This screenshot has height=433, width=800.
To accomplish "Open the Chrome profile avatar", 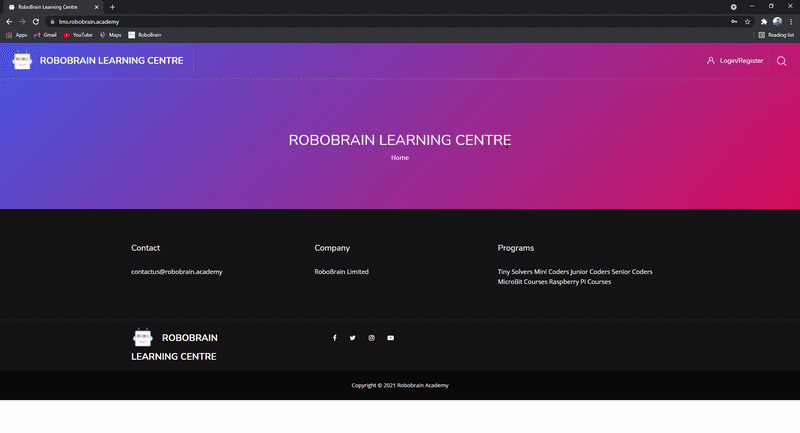I will coord(777,21).
